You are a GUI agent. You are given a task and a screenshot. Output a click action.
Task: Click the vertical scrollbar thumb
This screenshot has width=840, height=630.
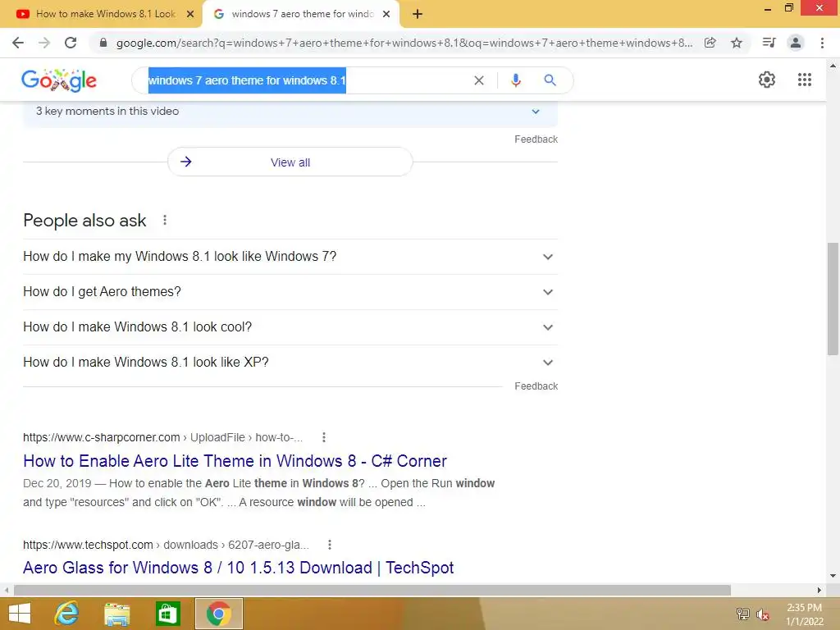click(833, 299)
